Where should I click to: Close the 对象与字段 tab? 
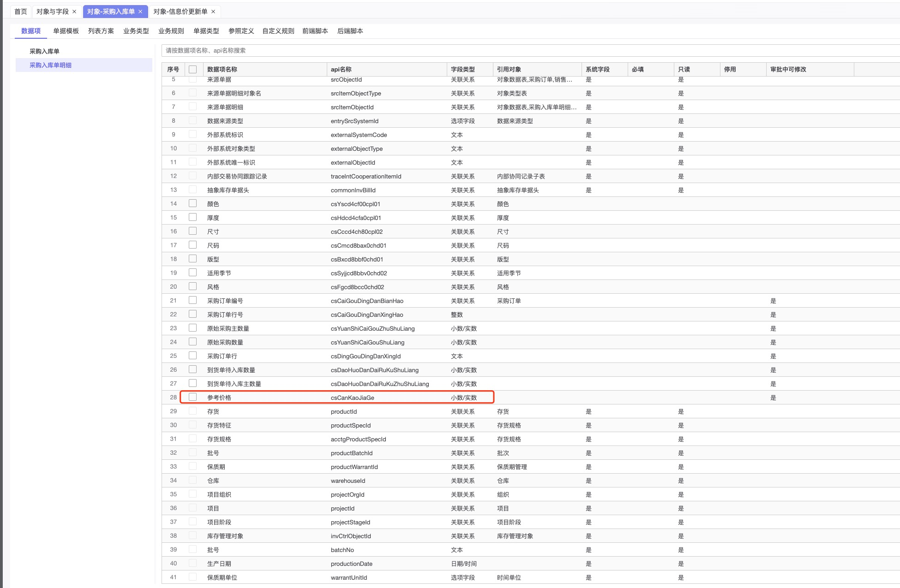click(x=74, y=12)
